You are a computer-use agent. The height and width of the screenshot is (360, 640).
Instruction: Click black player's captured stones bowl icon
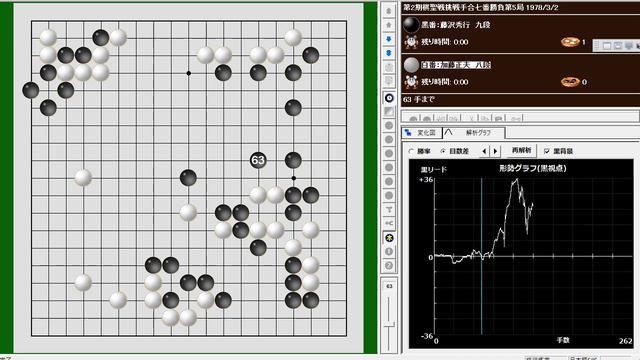(570, 42)
